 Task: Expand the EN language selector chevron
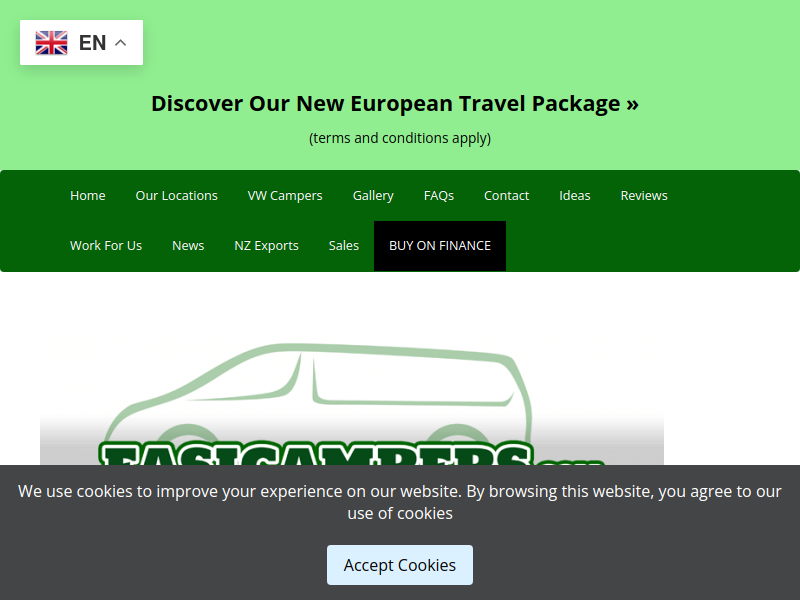[x=120, y=43]
